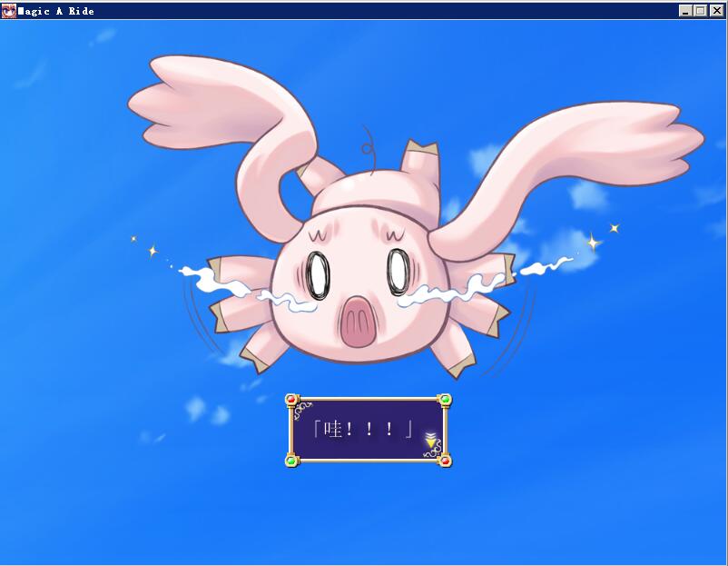
Task: Minimize the Magic A Ride window
Action: tap(685, 11)
